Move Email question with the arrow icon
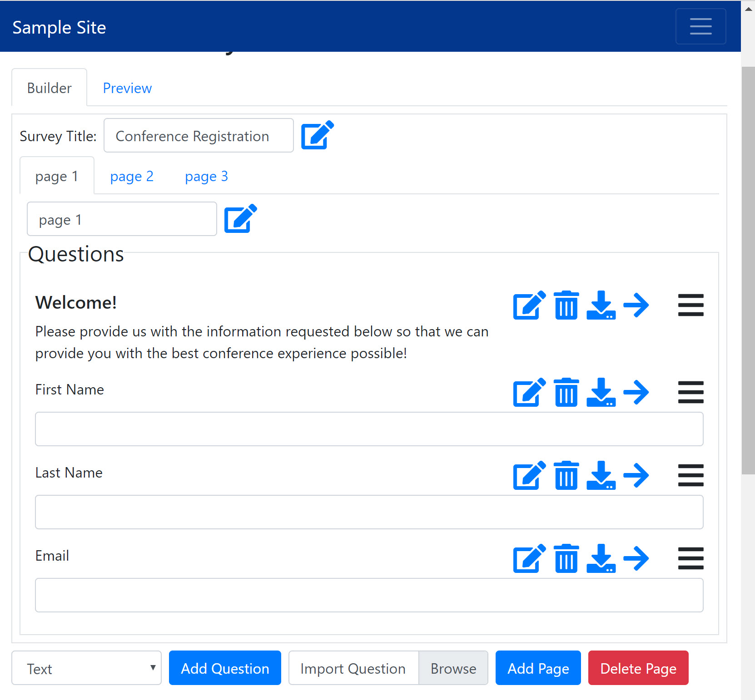This screenshot has width=755, height=700. click(636, 558)
